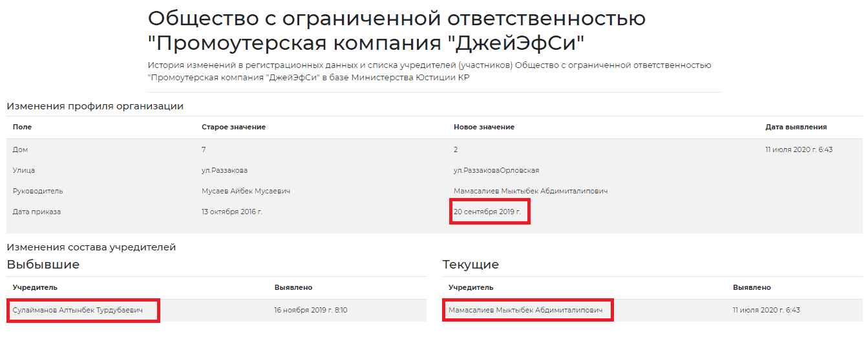868x341 pixels.
Task: Select old order date 13 октября 2016
Action: (x=231, y=212)
